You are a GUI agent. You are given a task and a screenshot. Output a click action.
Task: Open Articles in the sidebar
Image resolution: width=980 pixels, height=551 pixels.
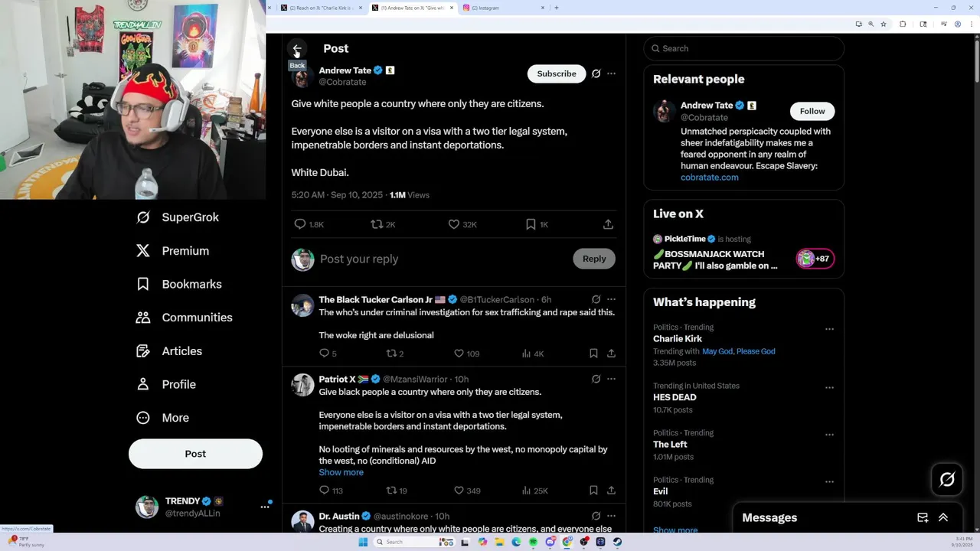tap(169, 351)
